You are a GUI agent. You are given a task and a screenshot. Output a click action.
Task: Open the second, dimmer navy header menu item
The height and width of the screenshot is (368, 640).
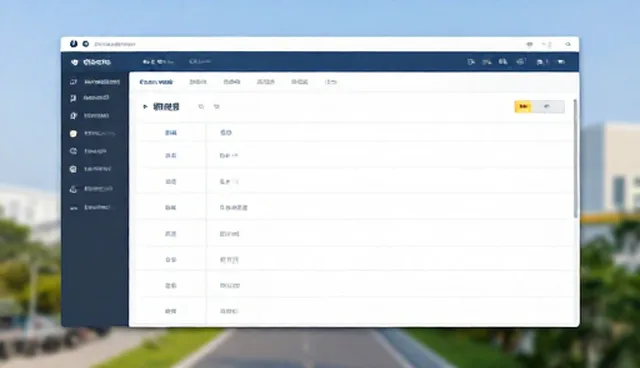click(x=200, y=62)
